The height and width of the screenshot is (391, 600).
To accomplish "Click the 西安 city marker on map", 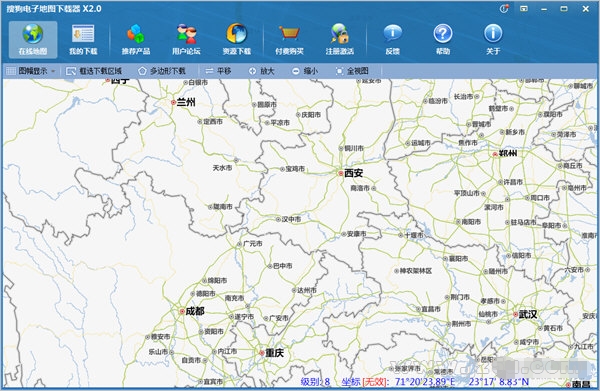I will coord(340,173).
